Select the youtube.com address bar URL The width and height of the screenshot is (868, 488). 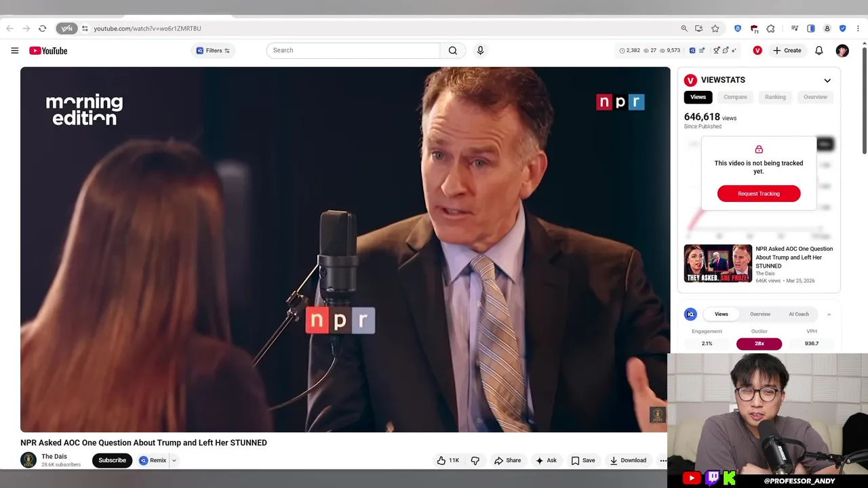tap(147, 28)
